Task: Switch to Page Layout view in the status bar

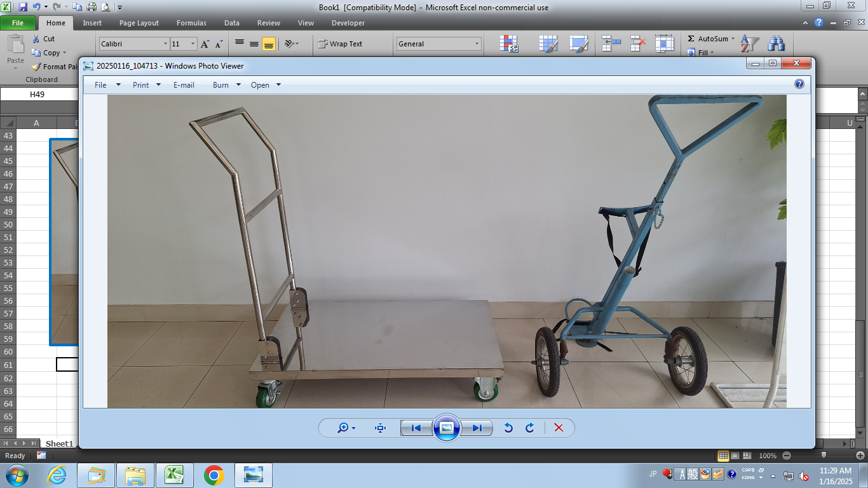Action: (735, 456)
